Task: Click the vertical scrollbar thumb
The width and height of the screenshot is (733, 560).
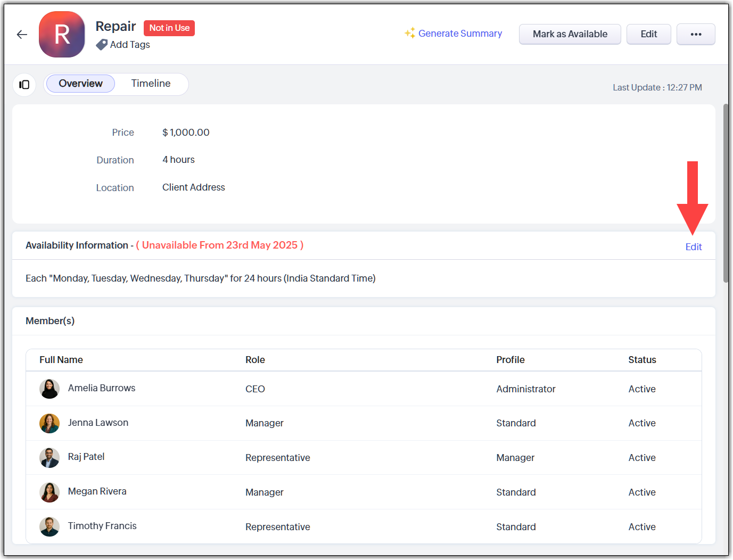Action: (x=726, y=193)
